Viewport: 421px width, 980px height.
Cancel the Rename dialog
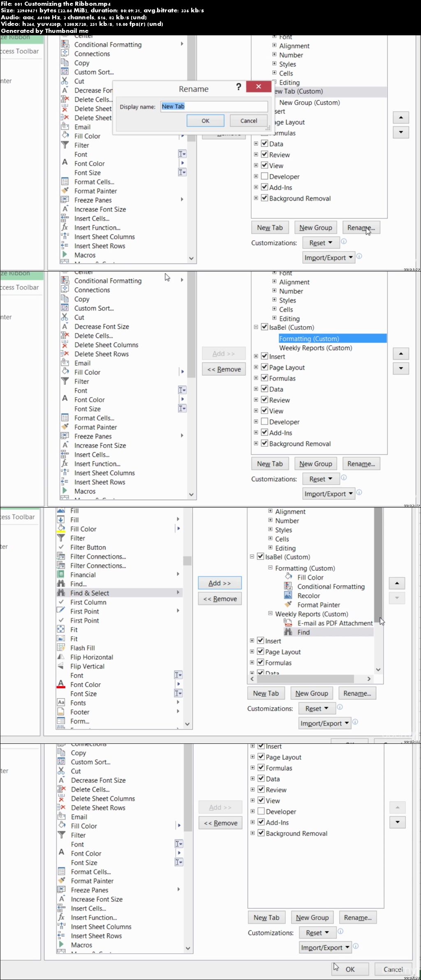click(249, 121)
